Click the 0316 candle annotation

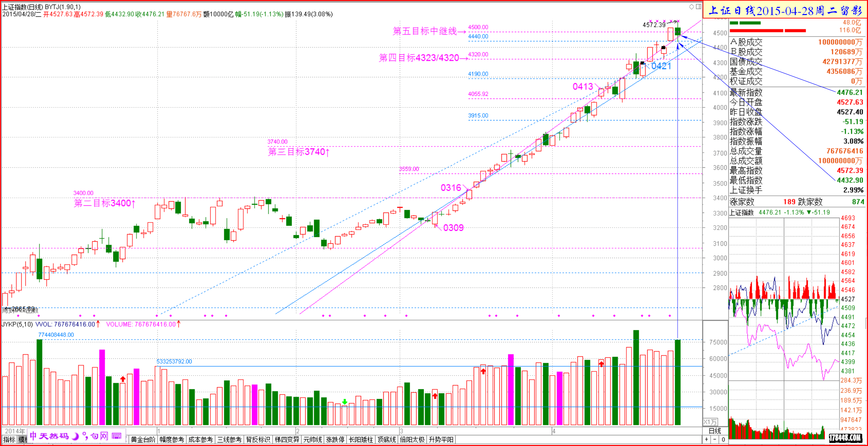pos(451,188)
